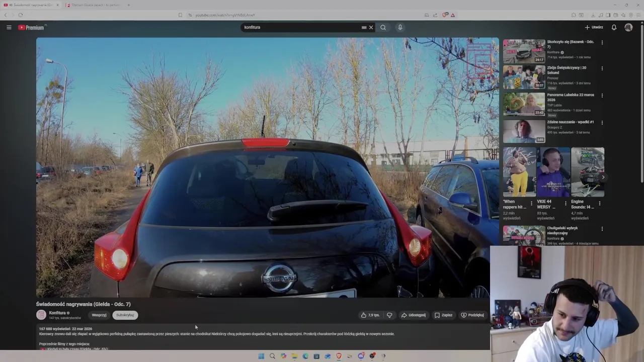The width and height of the screenshot is (644, 362).
Task: Open 'Panorama Lubelska 22 marca 2026' title
Action: point(571,97)
